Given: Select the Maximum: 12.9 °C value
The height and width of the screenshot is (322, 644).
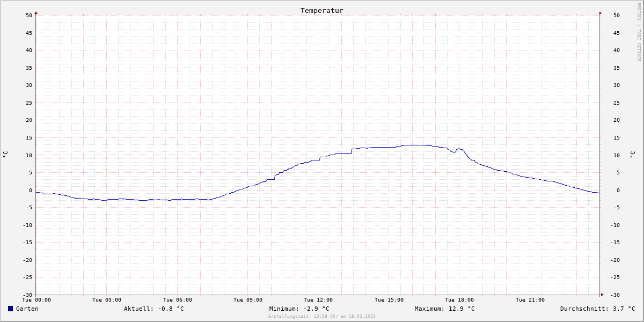Looking at the screenshot, I should (445, 309).
